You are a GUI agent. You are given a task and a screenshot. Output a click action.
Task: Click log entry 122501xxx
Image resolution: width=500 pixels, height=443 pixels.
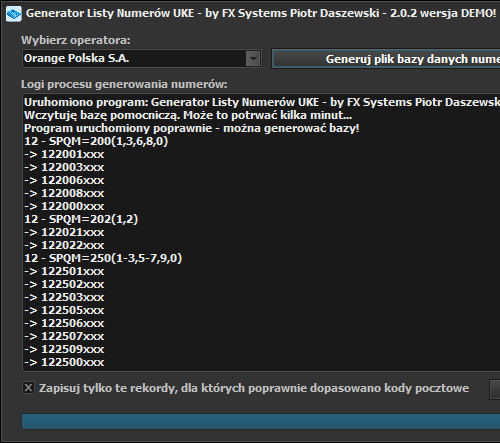pyautogui.click(x=64, y=271)
